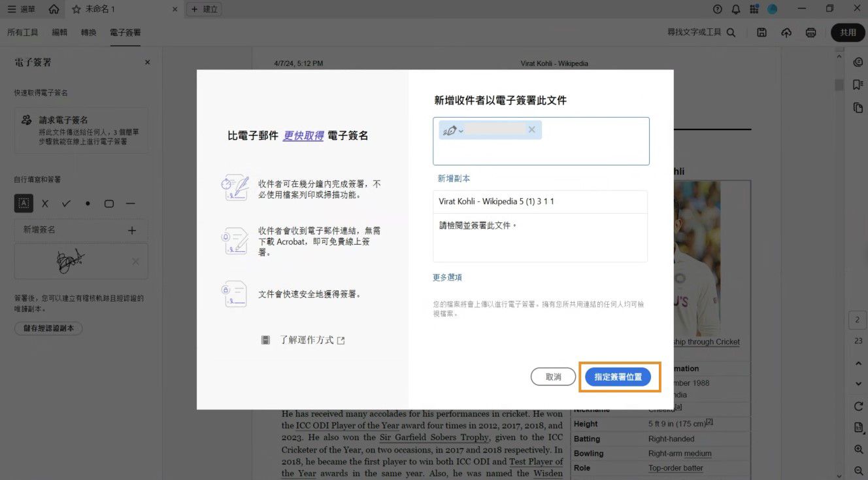Select the add text tool in fill and sign
868x480 pixels.
click(24, 203)
